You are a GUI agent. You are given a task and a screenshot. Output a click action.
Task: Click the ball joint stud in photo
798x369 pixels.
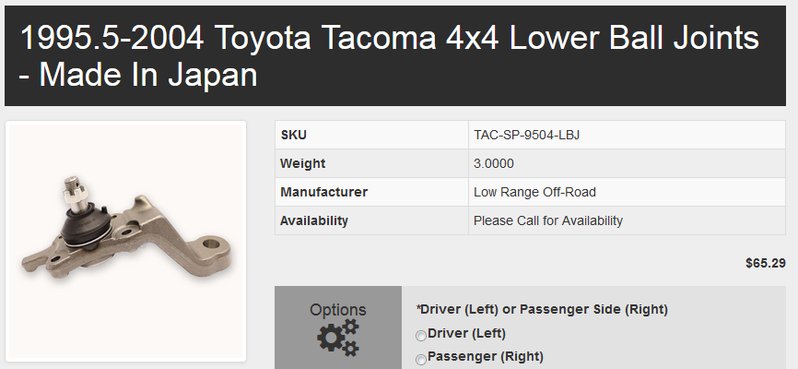pos(77,195)
